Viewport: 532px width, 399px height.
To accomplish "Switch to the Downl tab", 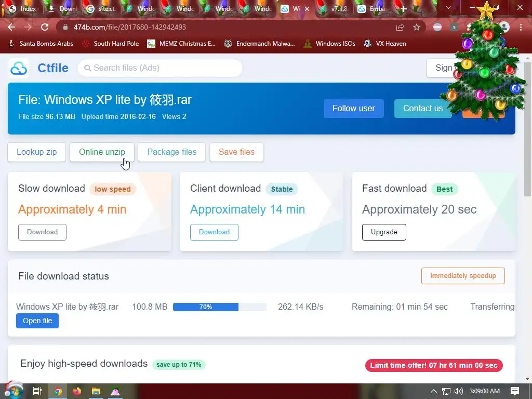I will tap(63, 9).
